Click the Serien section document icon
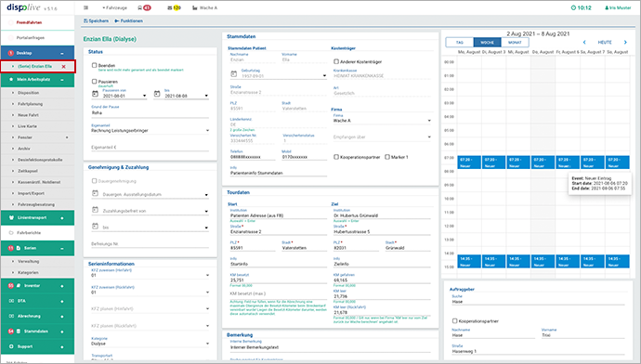 (x=19, y=248)
